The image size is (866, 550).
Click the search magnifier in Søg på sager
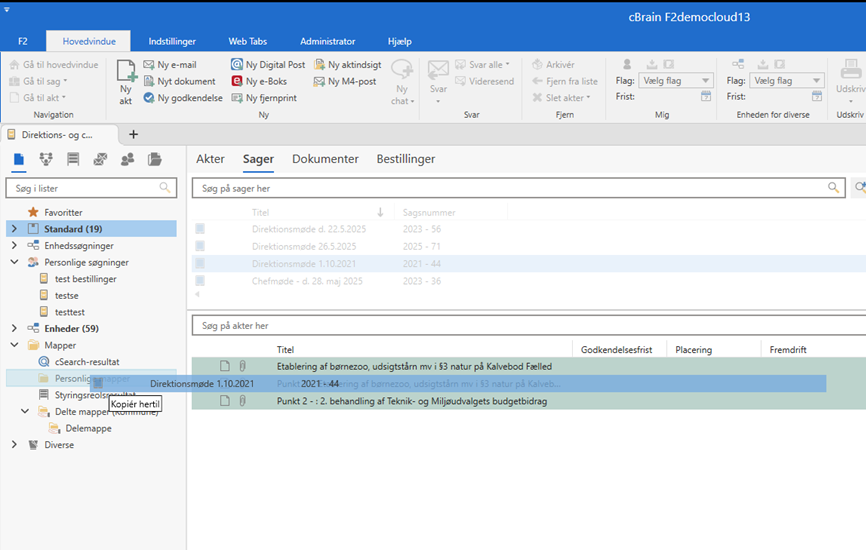coord(833,187)
